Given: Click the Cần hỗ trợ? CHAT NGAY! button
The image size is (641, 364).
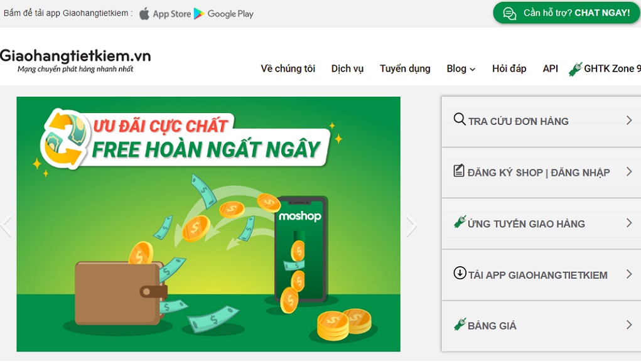Looking at the screenshot, I should [566, 13].
